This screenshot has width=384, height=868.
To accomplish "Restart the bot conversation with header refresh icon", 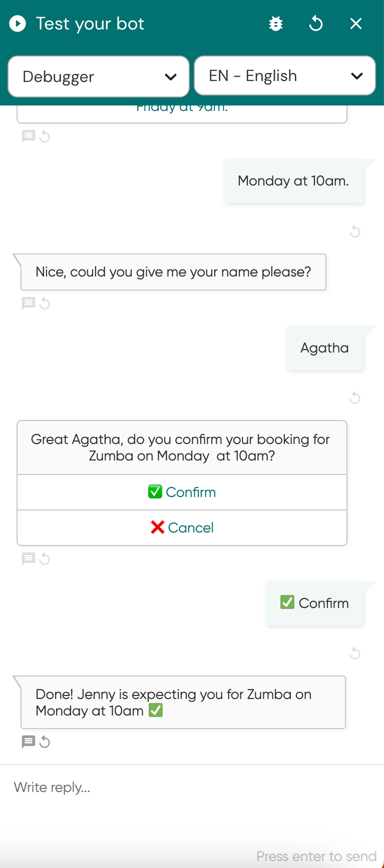I will (x=316, y=23).
